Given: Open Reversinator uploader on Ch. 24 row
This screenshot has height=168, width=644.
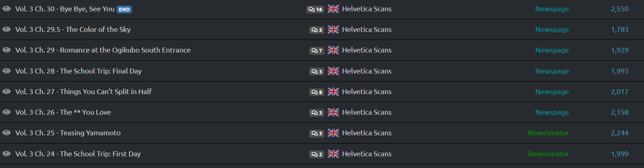Looking at the screenshot, I should coord(548,154).
